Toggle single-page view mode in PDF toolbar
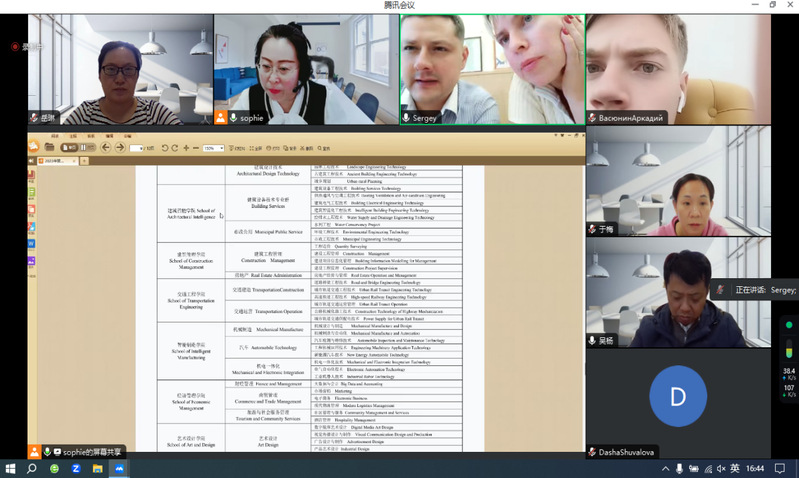This screenshot has height=478, width=799. [69, 147]
